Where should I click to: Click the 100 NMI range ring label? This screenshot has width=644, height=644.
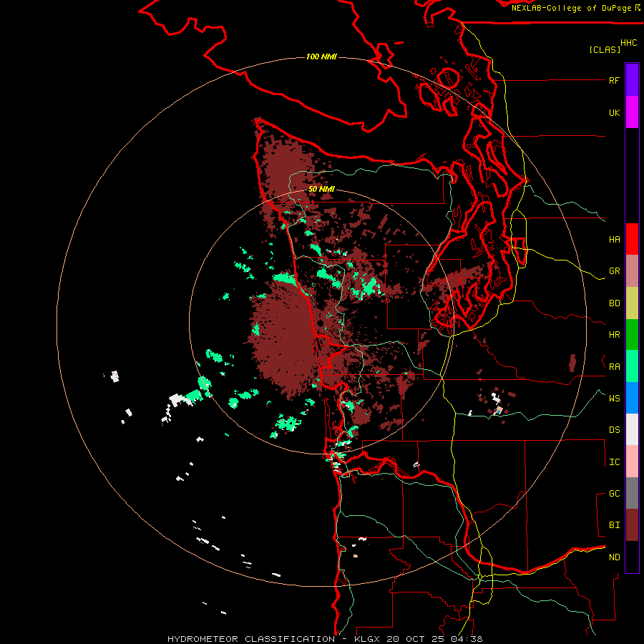click(x=321, y=57)
